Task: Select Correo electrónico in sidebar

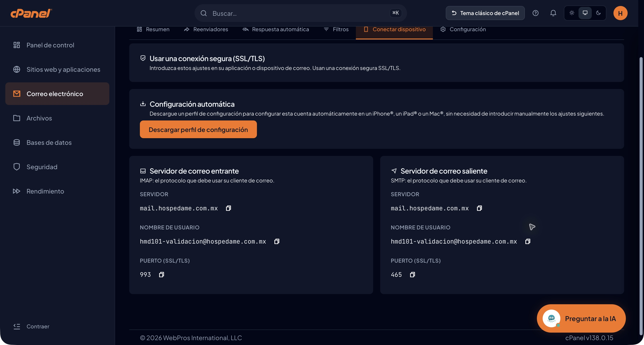Action: click(57, 94)
